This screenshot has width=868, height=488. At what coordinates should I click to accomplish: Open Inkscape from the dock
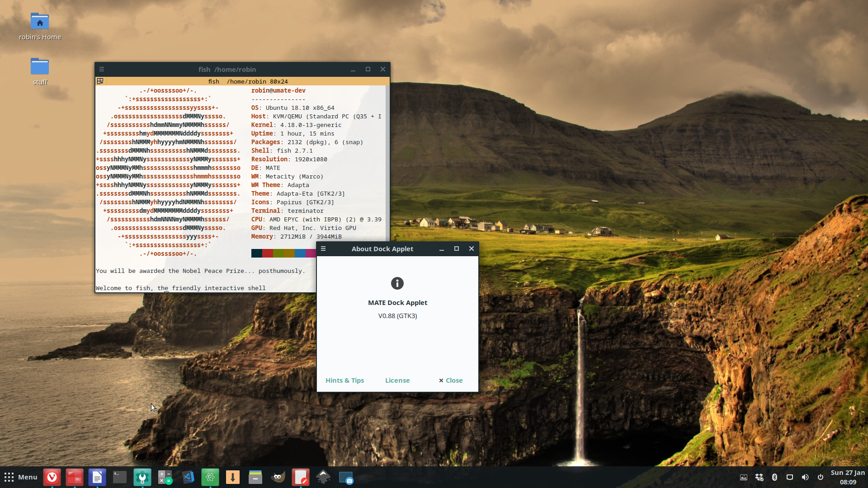point(323,477)
